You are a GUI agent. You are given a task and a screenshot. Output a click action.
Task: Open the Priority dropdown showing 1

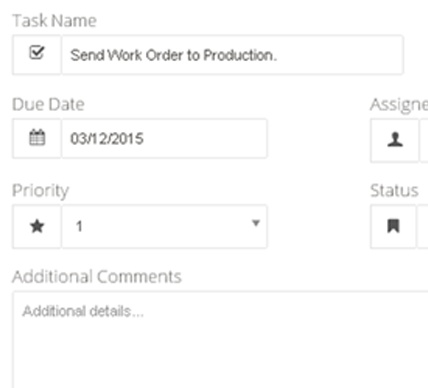click(164, 227)
